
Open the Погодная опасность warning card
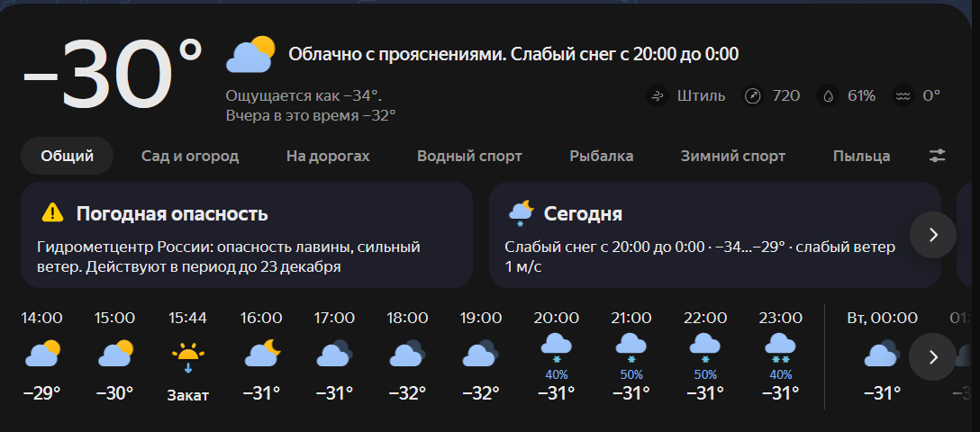pos(246,234)
